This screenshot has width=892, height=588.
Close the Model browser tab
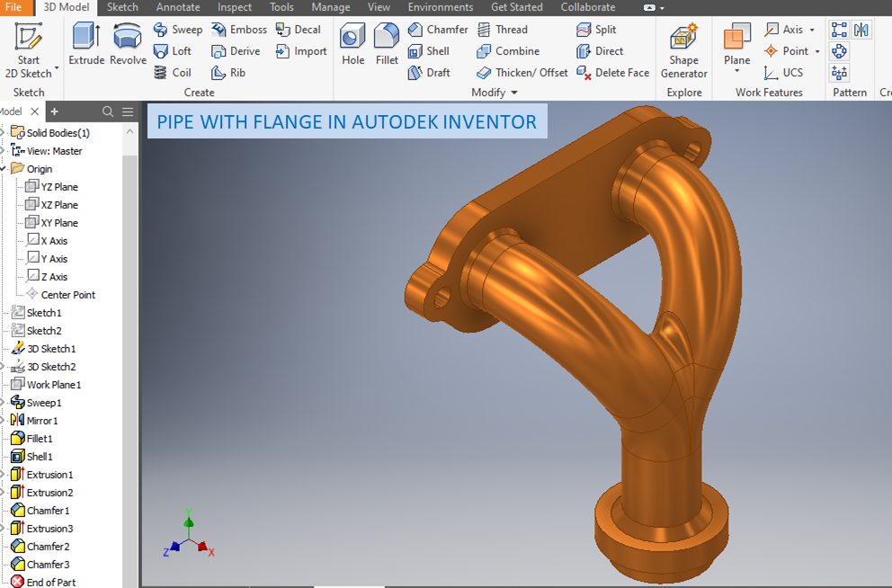point(35,111)
